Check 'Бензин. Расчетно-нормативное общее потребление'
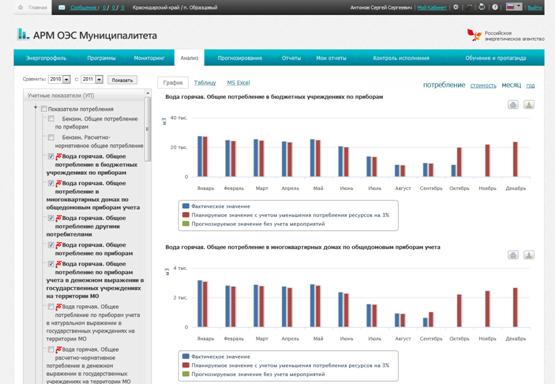 point(51,137)
